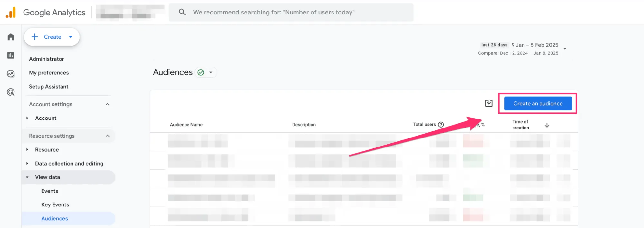Open the Advertising cursor-target icon
The height and width of the screenshot is (228, 644).
click(11, 92)
